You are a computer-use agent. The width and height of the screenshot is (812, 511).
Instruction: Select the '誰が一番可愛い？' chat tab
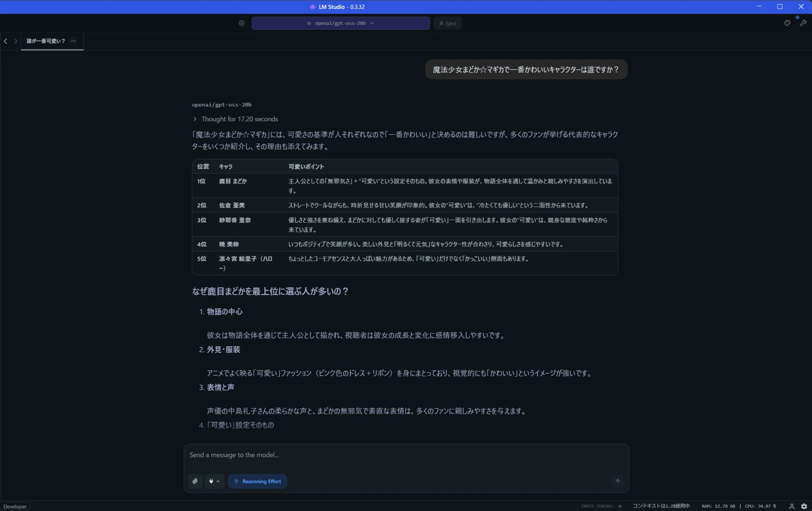click(46, 41)
